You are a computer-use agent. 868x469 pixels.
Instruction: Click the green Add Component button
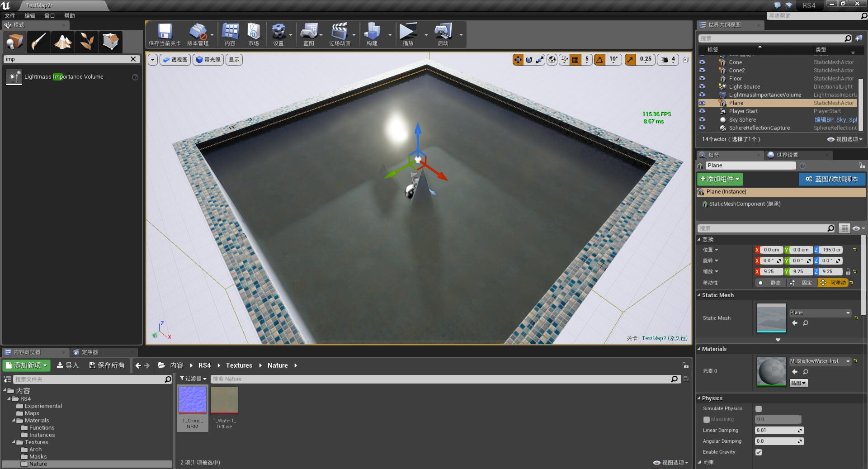point(720,179)
